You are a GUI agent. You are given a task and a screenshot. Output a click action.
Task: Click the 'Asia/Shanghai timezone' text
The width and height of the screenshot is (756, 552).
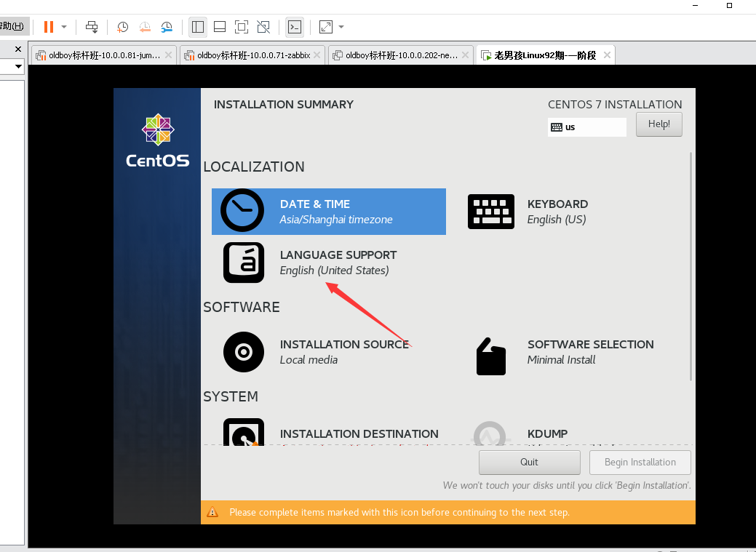pyautogui.click(x=336, y=220)
